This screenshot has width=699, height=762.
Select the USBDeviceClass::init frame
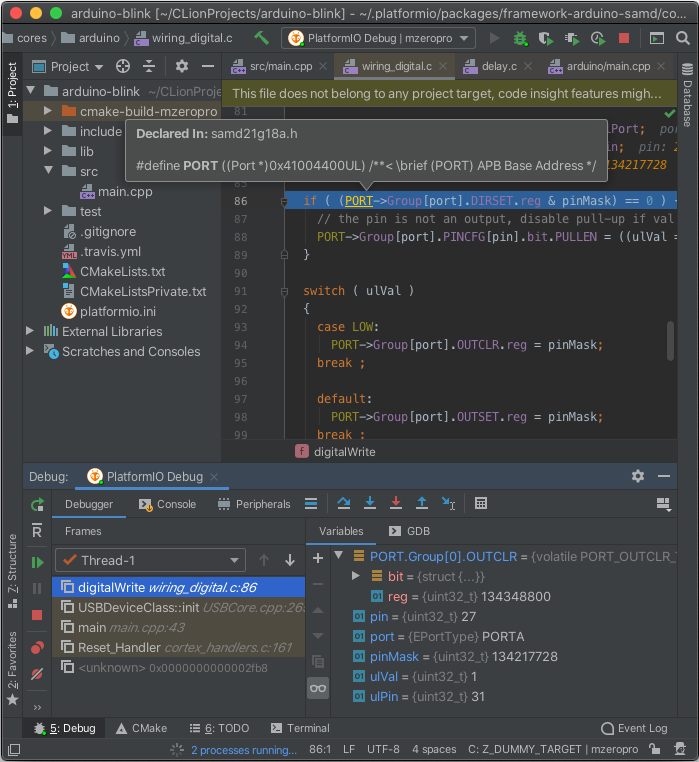click(x=178, y=607)
